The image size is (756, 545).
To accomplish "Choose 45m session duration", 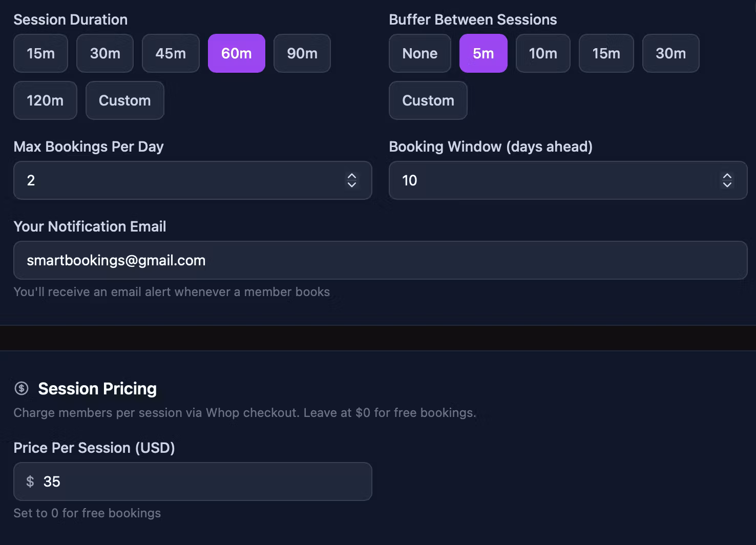I will 171,53.
